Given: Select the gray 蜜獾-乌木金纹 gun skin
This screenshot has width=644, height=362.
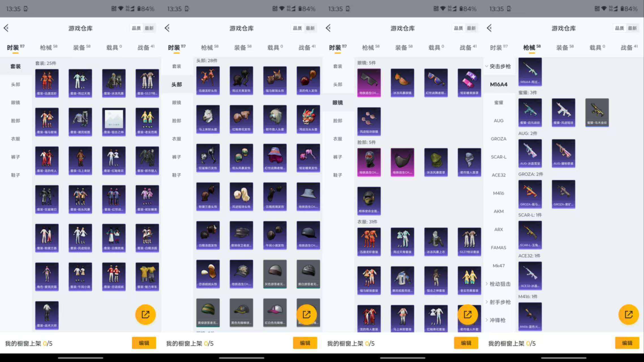Looking at the screenshot, I should [x=597, y=112].
